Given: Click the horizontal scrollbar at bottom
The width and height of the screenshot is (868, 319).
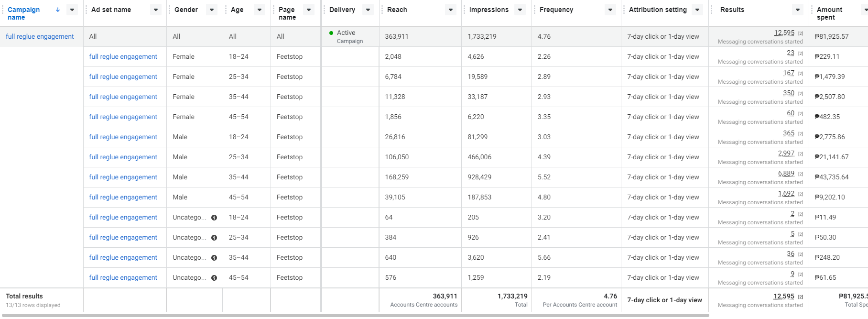Looking at the screenshot, I should pyautogui.click(x=354, y=316).
